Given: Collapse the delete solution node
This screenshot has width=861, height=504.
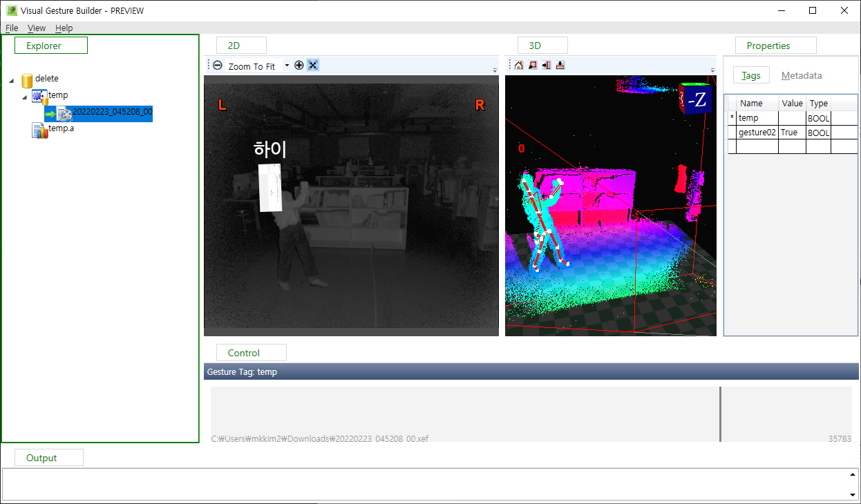Looking at the screenshot, I should tap(11, 80).
